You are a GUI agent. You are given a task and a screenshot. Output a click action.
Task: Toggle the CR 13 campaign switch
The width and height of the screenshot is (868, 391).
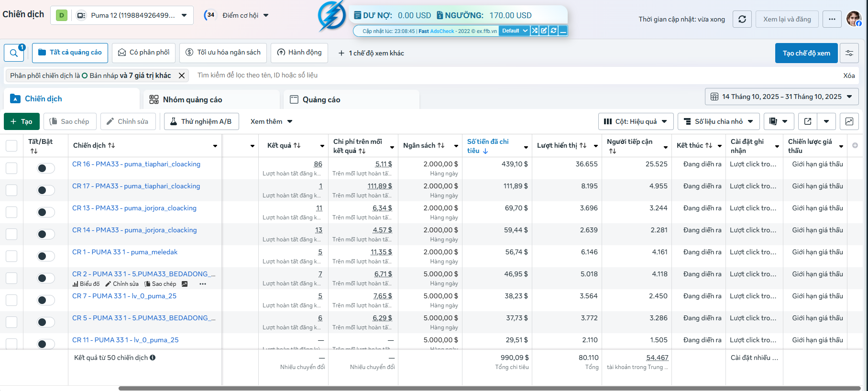tap(46, 212)
